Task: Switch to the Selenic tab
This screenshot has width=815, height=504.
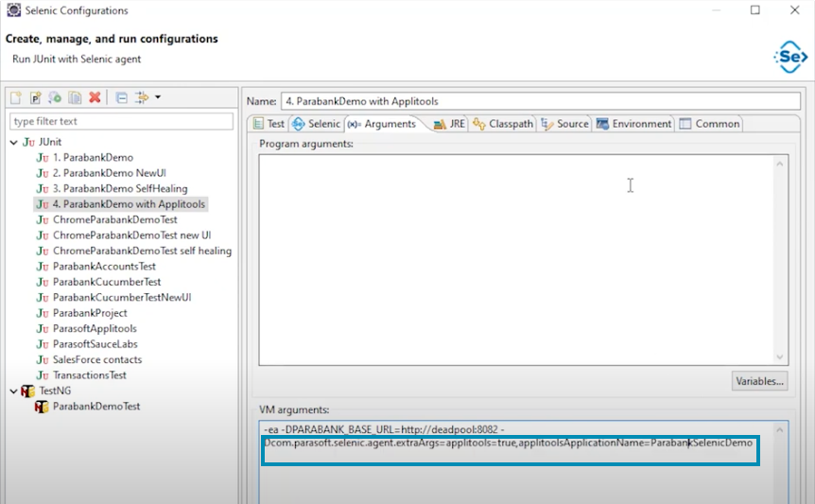Action: (x=316, y=124)
